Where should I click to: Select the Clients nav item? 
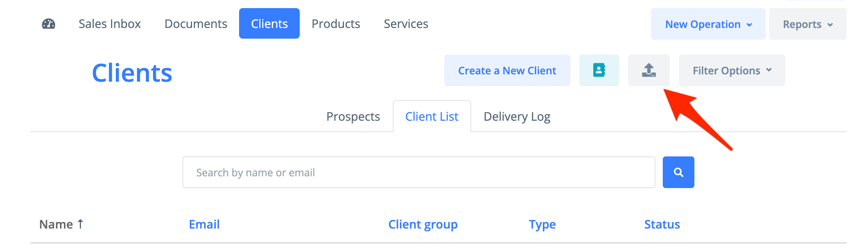pos(269,24)
